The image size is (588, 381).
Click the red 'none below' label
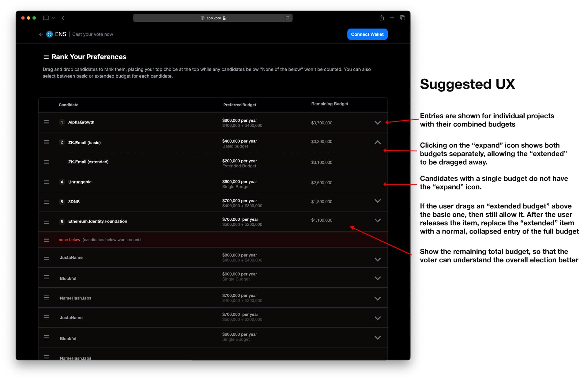click(69, 240)
